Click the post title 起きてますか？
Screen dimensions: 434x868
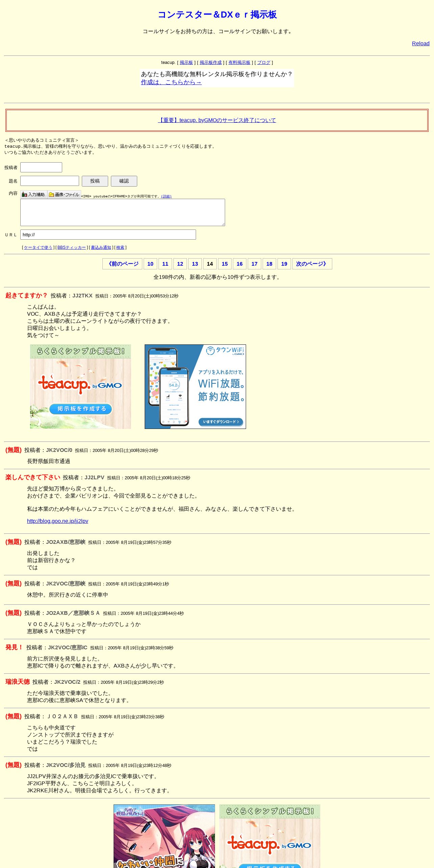pyautogui.click(x=27, y=295)
